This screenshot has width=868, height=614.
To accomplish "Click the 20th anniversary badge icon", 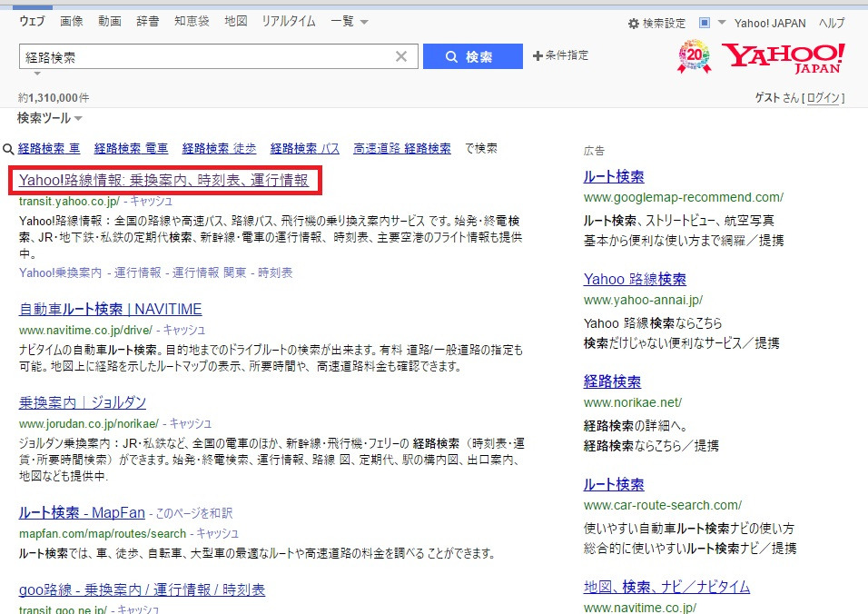I will pyautogui.click(x=693, y=56).
